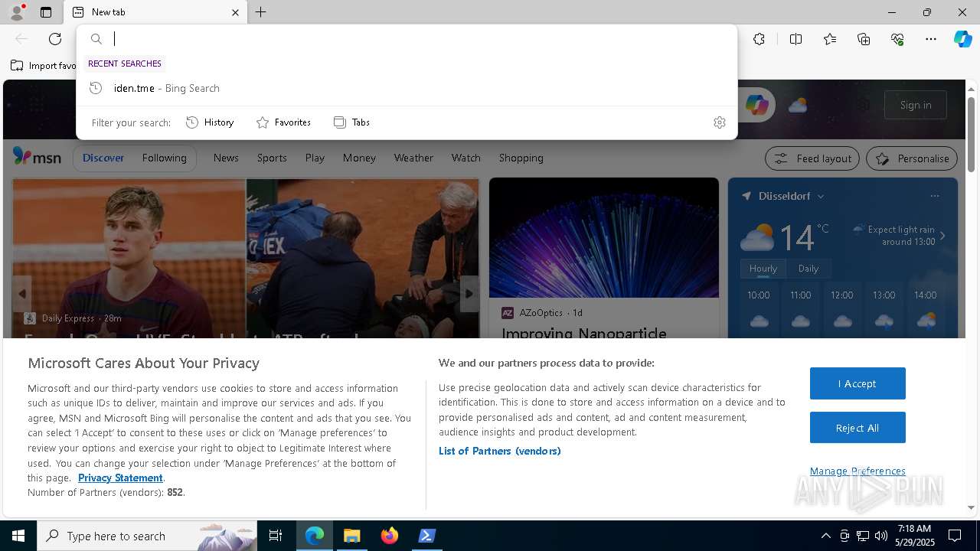The height and width of the screenshot is (551, 980).
Task: Toggle split screen view
Action: [795, 39]
